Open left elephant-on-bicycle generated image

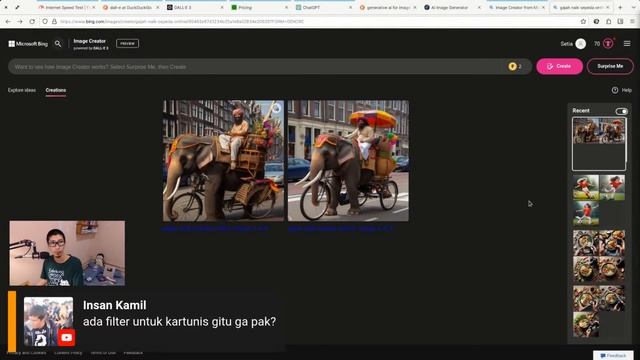[x=223, y=161]
